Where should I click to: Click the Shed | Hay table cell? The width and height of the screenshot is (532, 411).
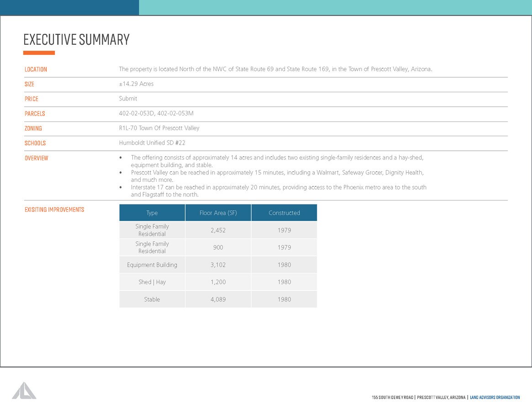(152, 282)
